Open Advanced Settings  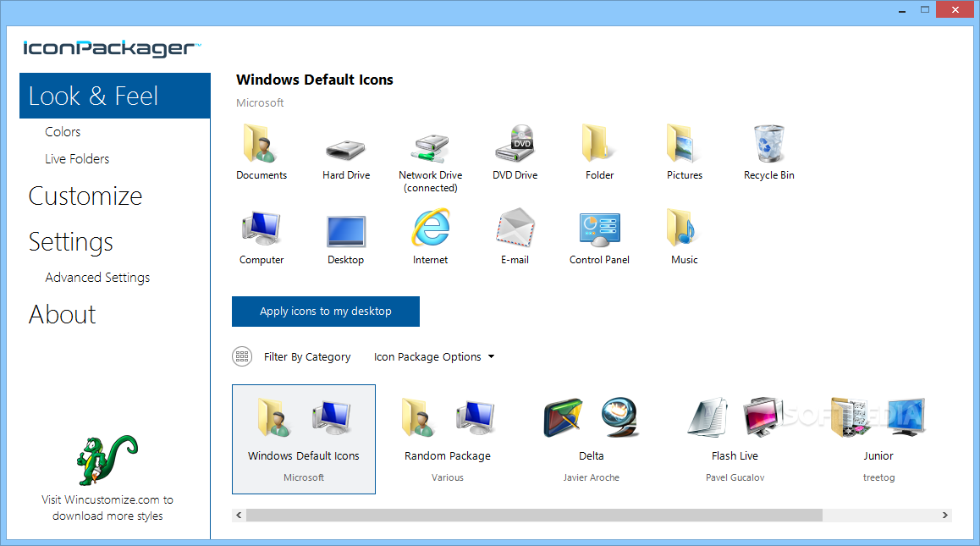[97, 277]
